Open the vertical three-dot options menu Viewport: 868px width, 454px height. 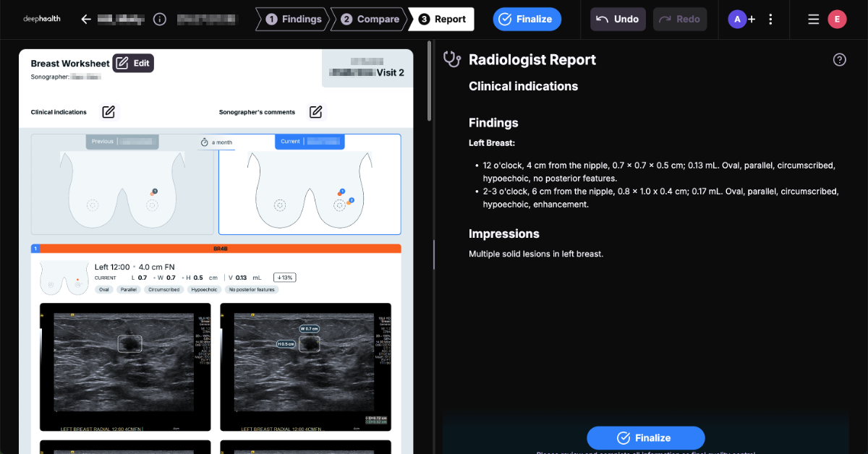(770, 20)
